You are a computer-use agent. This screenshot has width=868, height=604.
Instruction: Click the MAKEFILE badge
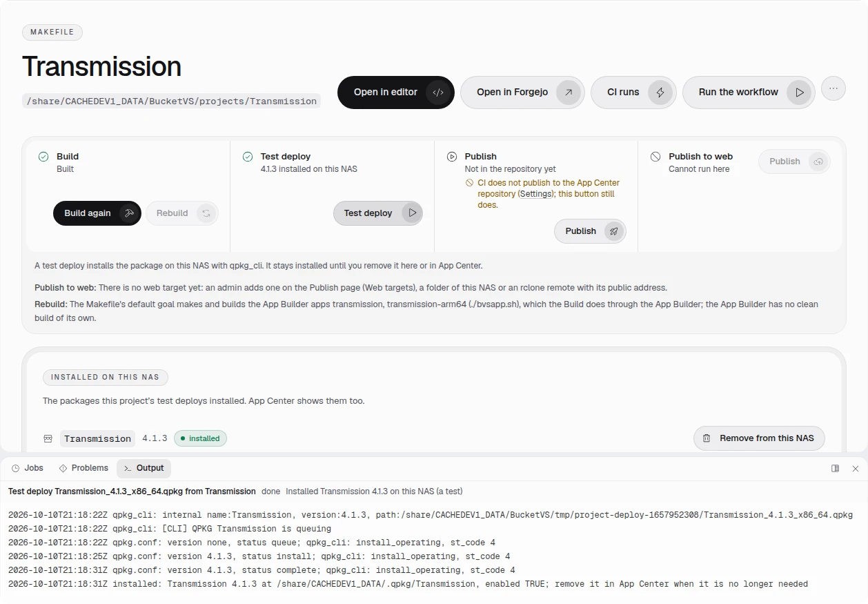[52, 32]
